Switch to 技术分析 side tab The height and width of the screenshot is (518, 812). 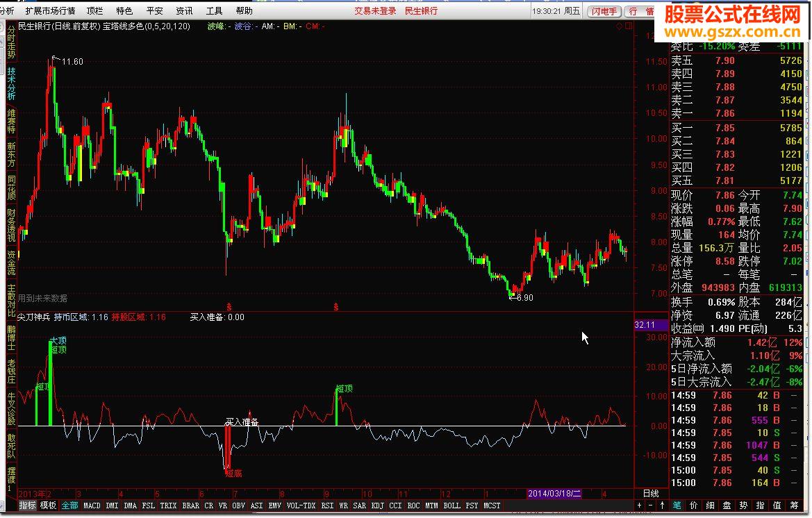point(11,84)
